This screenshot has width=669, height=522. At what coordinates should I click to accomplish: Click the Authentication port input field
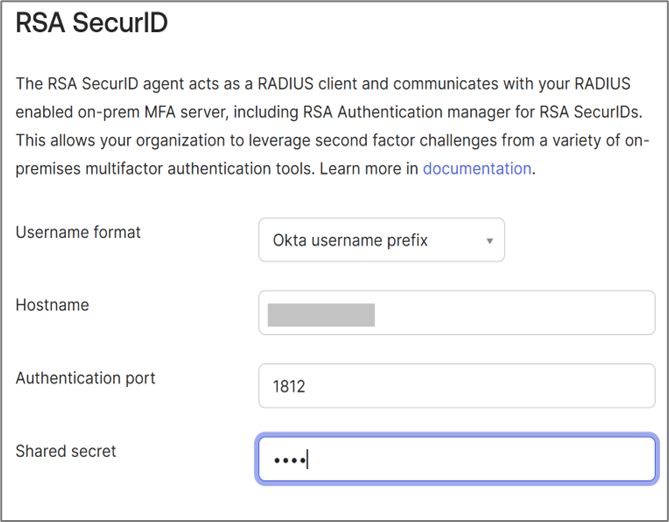tap(456, 385)
